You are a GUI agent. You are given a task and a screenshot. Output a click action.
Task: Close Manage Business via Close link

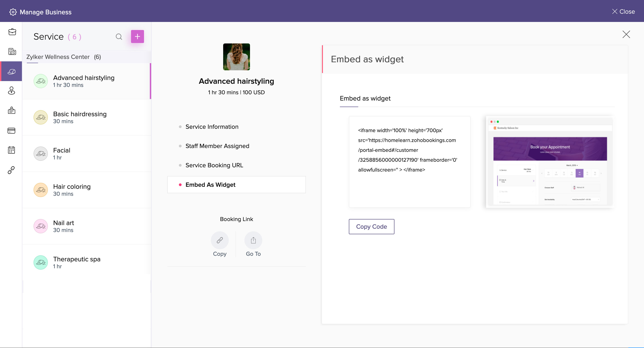coord(623,11)
